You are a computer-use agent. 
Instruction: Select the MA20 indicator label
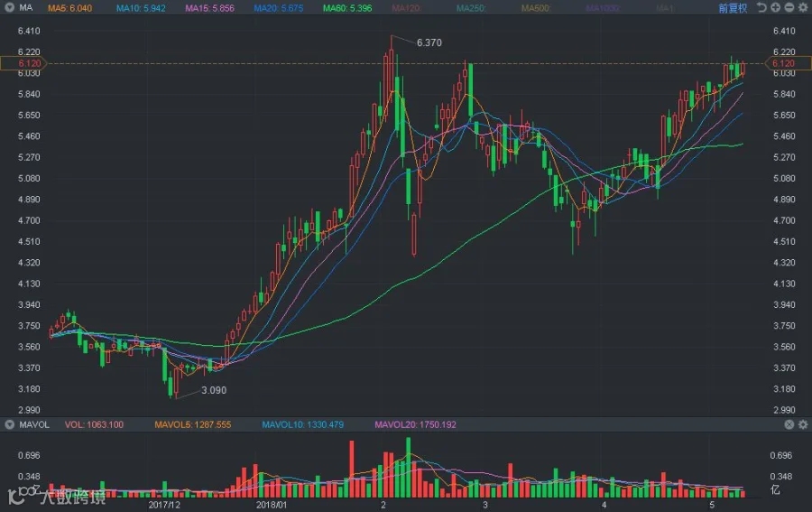click(278, 8)
